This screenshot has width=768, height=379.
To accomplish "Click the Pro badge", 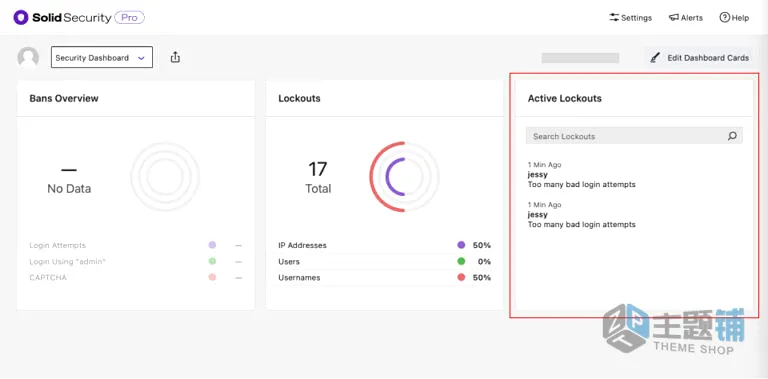I will [129, 18].
